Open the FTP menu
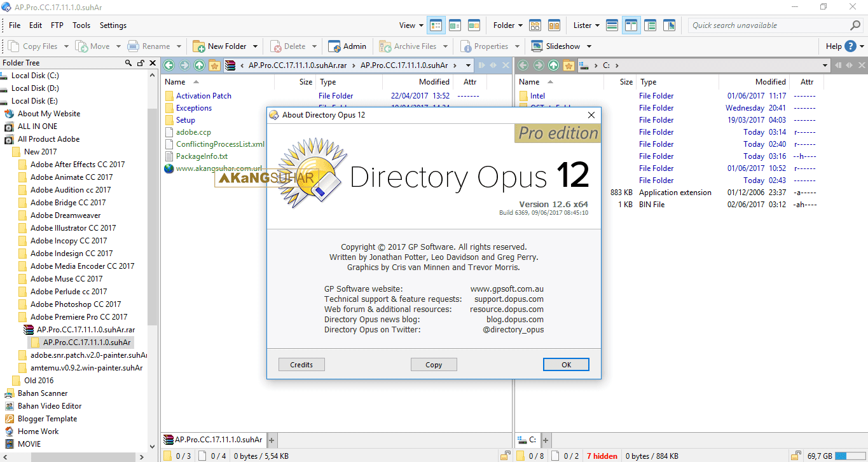The image size is (868, 462). click(57, 25)
